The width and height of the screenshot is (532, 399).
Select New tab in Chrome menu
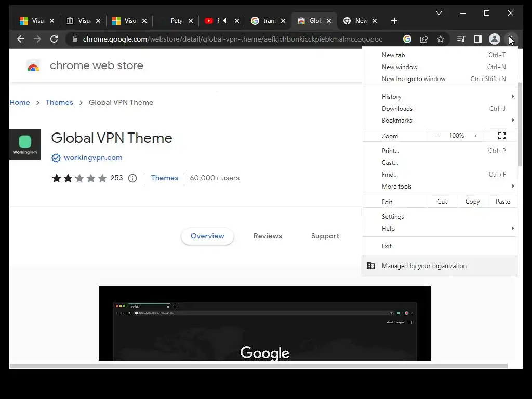[x=440, y=55]
